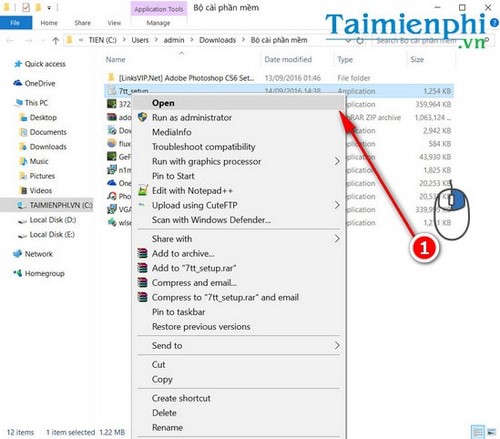Click the Videos folder icon in sidebar

pos(24,191)
